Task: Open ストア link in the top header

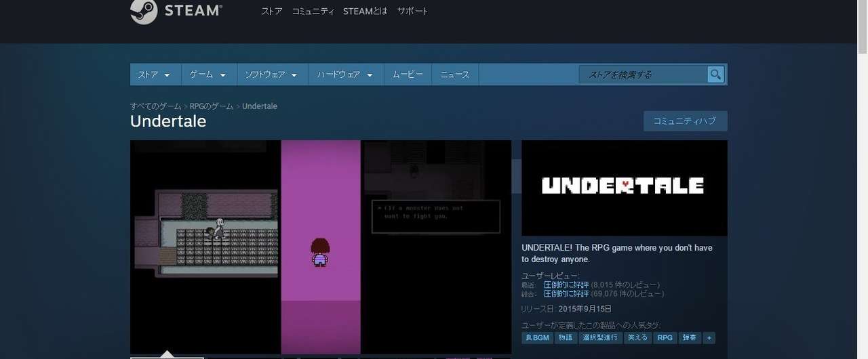Action: click(x=272, y=12)
